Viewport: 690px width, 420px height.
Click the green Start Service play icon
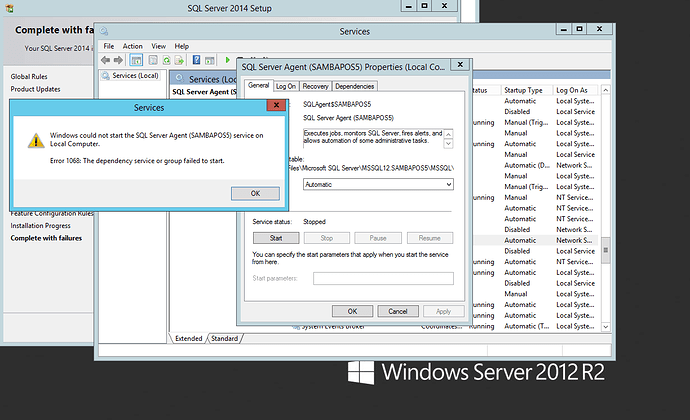(228, 60)
